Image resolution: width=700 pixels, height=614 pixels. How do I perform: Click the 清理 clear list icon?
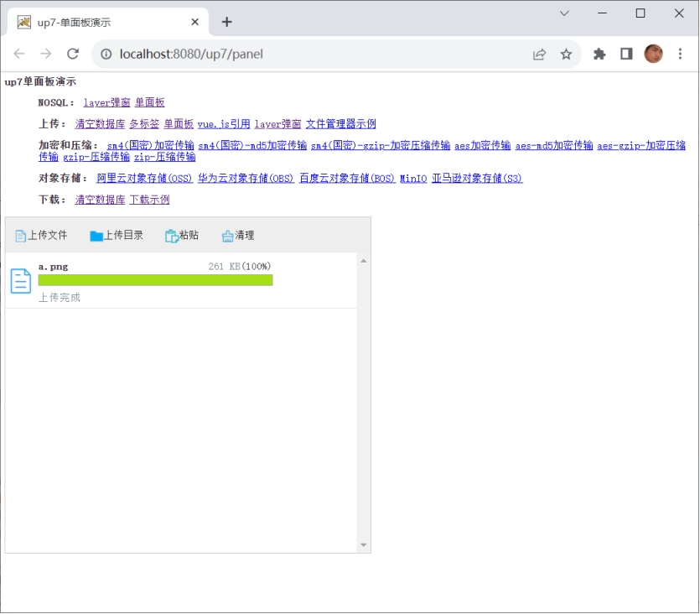tap(227, 236)
